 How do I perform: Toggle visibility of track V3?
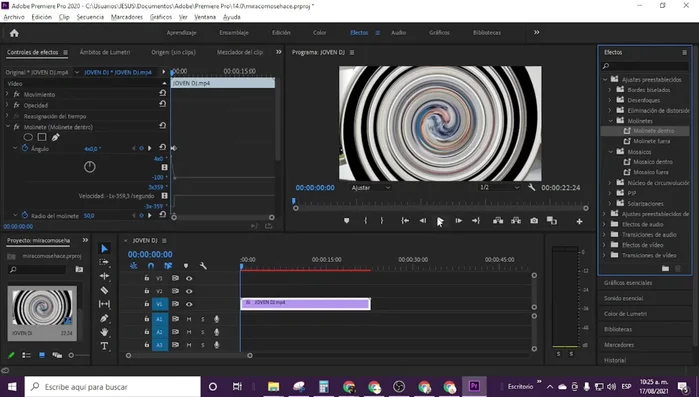[189, 278]
